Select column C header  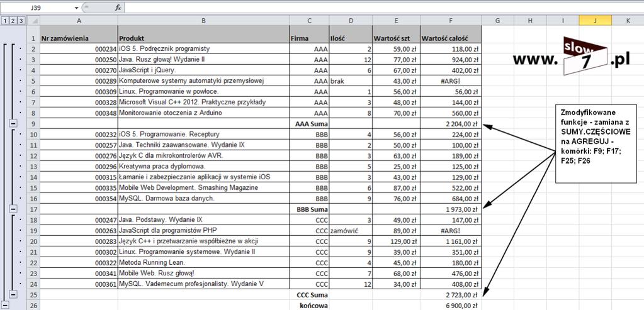(309, 21)
